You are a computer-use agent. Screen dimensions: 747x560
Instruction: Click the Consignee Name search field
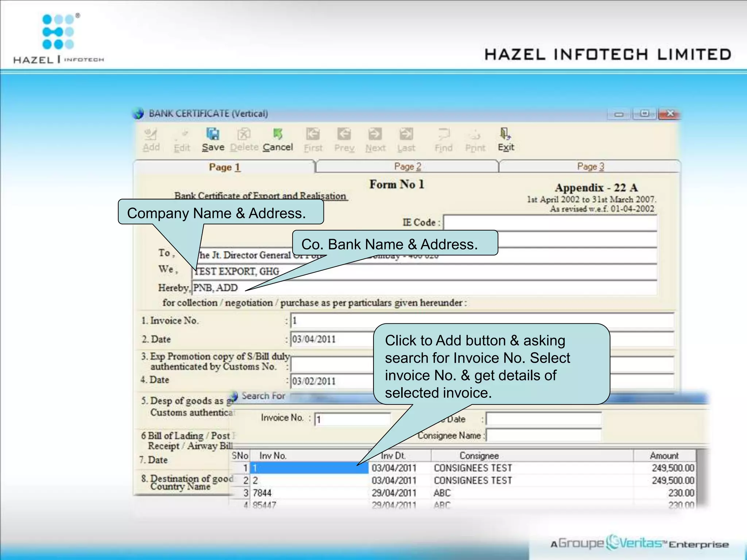[x=543, y=435]
